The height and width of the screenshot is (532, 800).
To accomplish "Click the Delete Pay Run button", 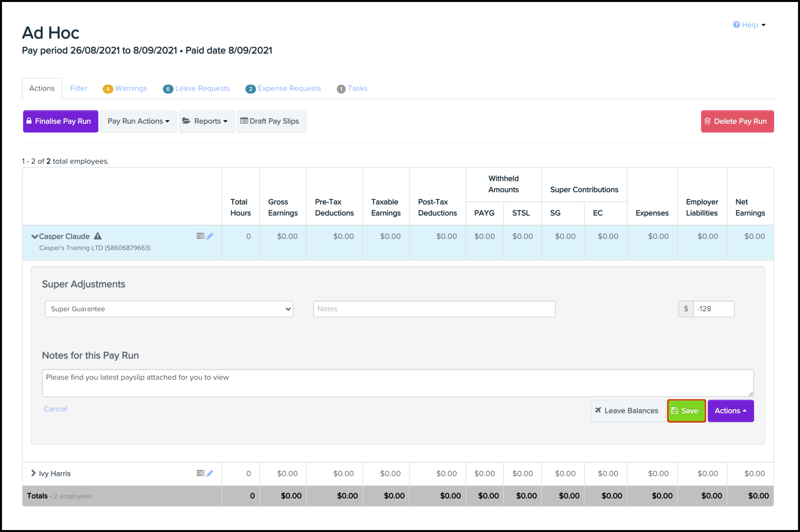I will pyautogui.click(x=737, y=121).
